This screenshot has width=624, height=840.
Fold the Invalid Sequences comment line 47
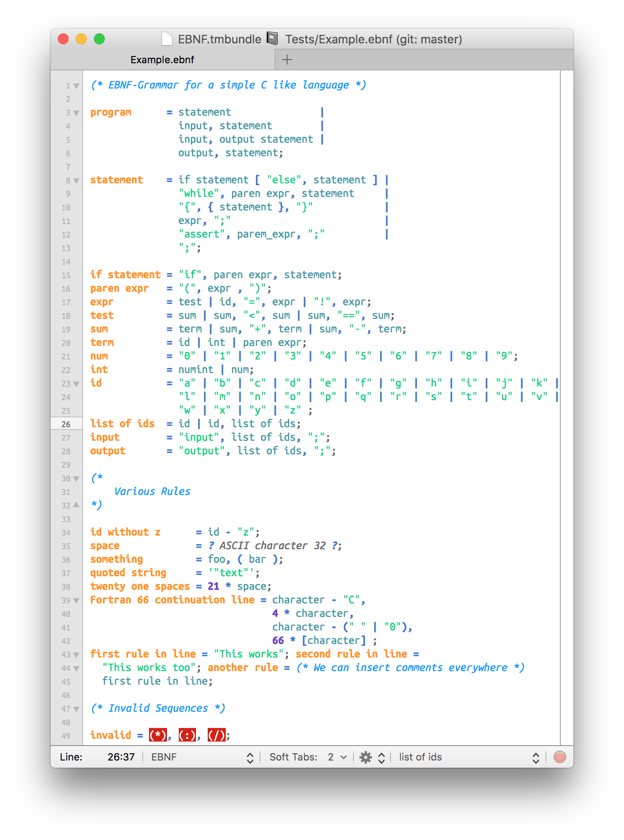[76, 709]
